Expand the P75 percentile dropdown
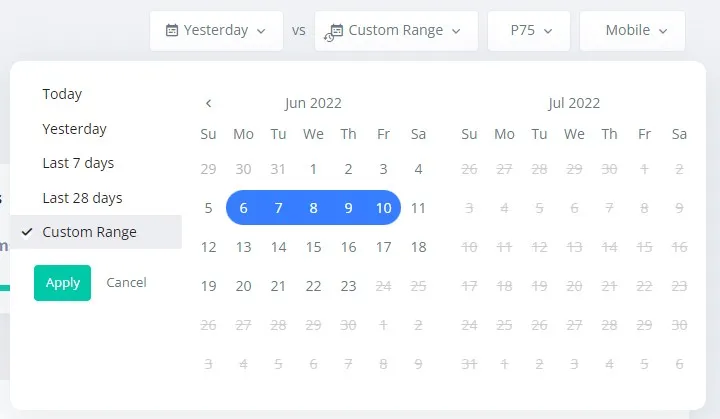Image resolution: width=720 pixels, height=419 pixels. point(528,31)
